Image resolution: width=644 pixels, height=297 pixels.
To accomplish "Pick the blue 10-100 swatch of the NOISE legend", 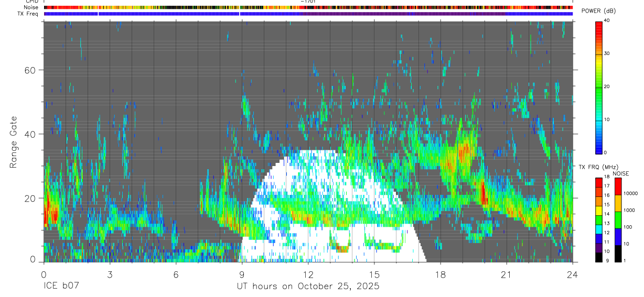I will [618, 236].
